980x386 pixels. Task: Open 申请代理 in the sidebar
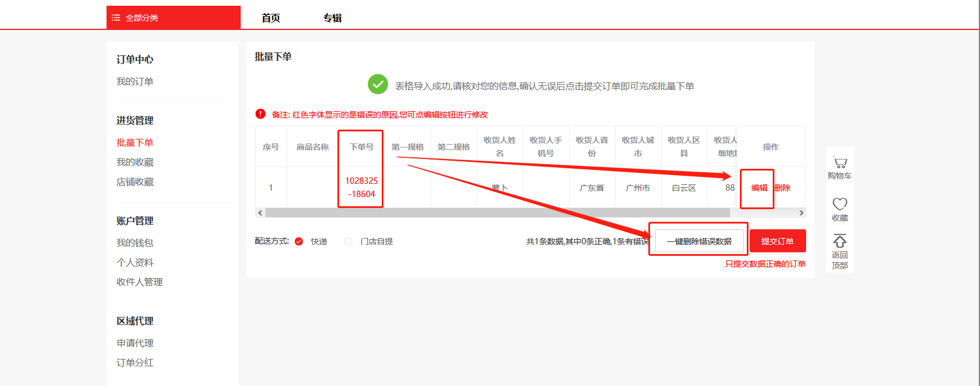pos(135,343)
